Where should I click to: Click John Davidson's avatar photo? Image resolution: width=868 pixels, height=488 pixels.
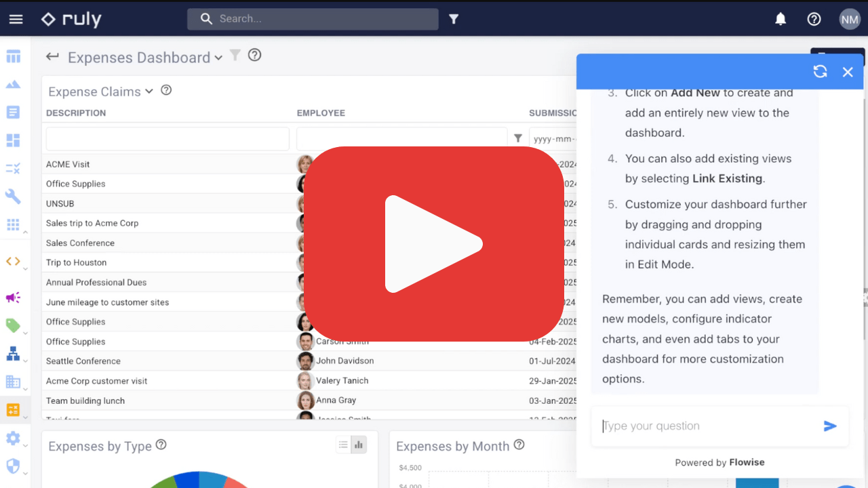click(x=306, y=361)
